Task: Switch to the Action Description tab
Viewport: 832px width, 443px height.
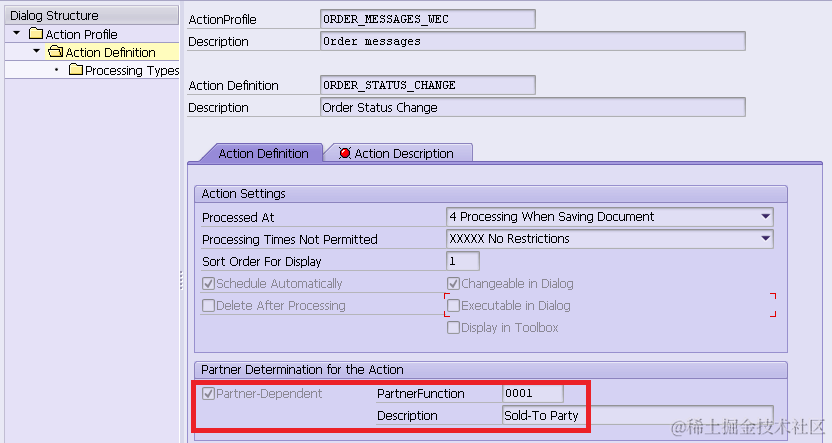Action: point(399,153)
